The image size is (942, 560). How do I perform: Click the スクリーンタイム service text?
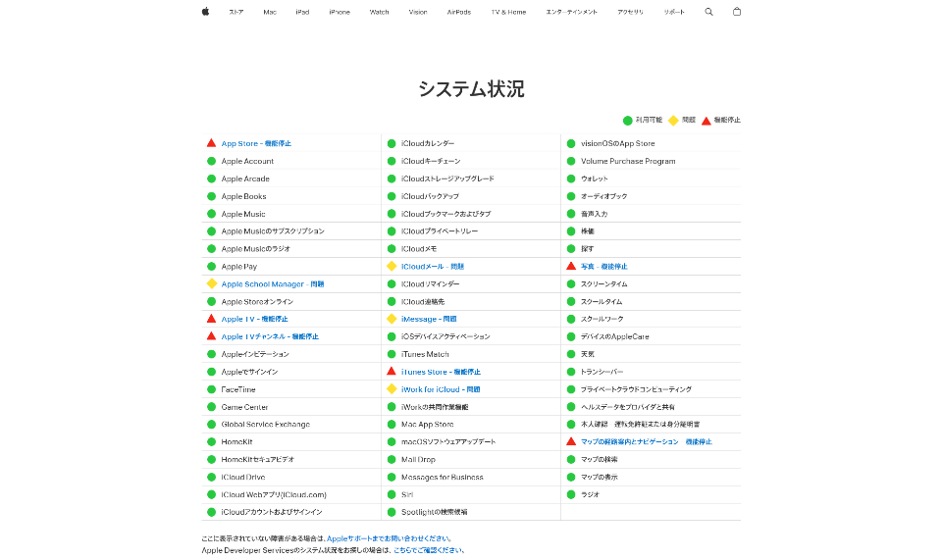(603, 283)
